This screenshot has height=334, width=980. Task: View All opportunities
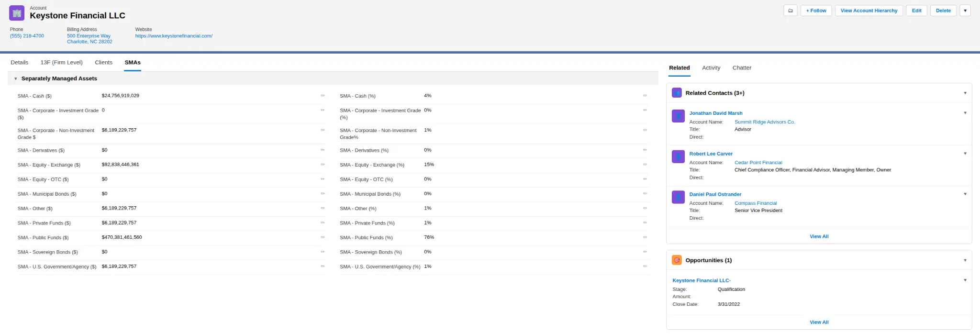coord(819,322)
